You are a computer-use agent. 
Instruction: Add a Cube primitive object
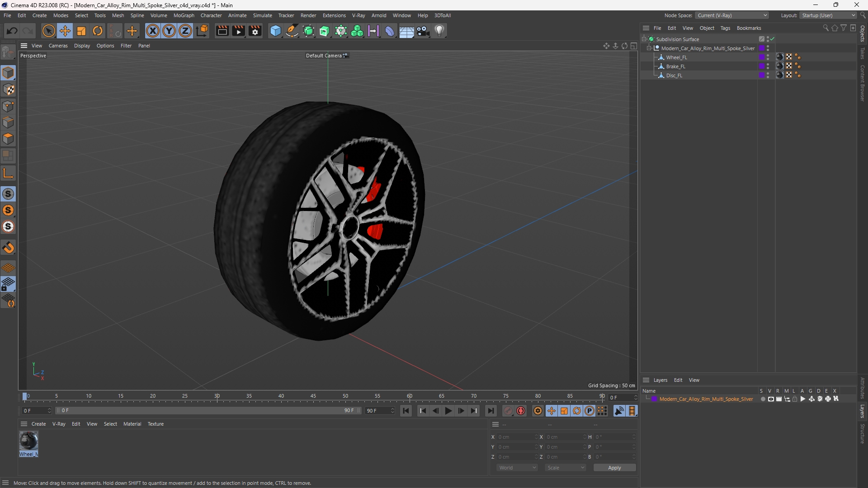point(275,31)
